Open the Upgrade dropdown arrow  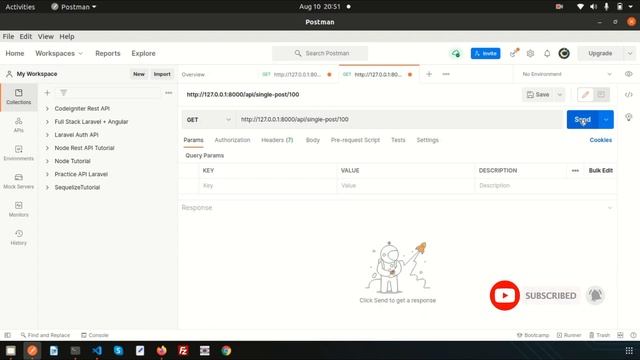point(629,53)
